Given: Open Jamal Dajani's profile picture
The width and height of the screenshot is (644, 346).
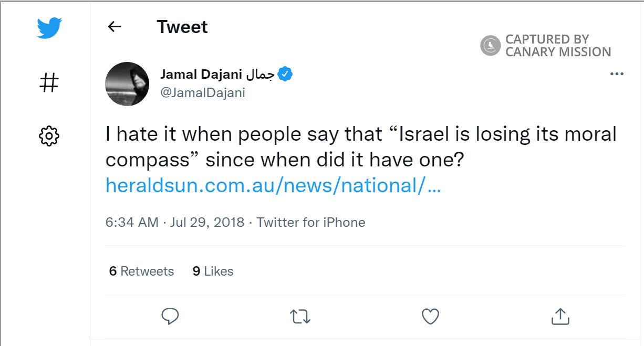Looking at the screenshot, I should [127, 84].
